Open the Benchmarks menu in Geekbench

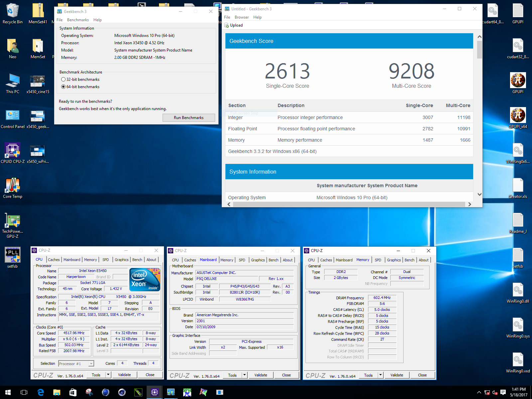click(78, 20)
